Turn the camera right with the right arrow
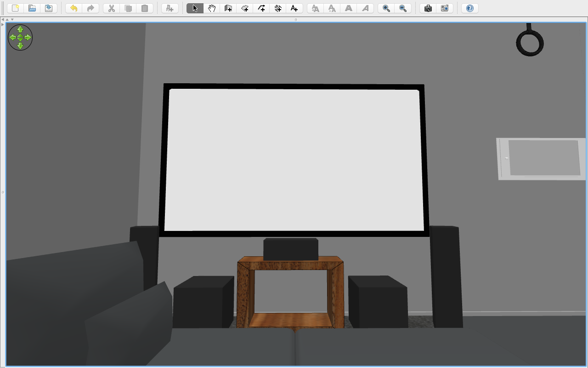588x368 pixels. 28,37
